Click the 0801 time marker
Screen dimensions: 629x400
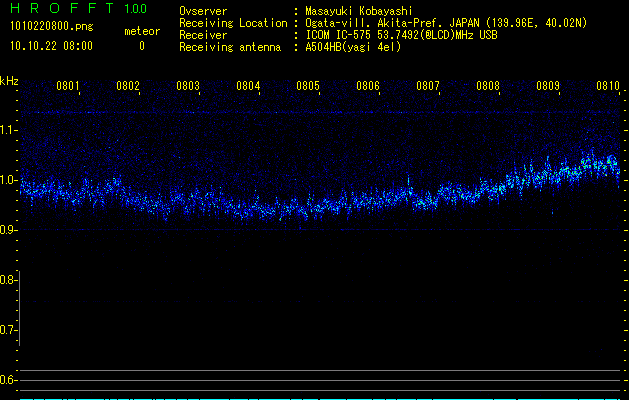click(x=68, y=87)
